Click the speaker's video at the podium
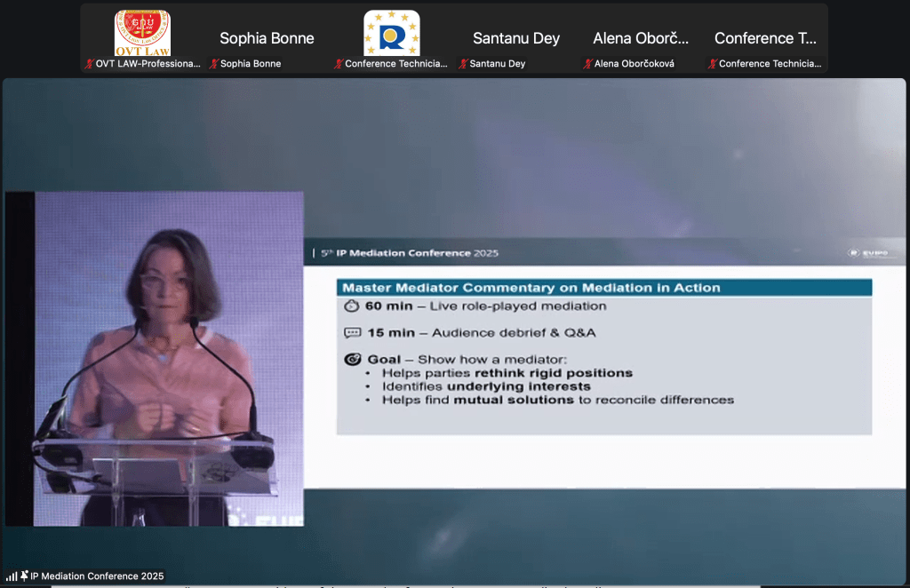The image size is (910, 588). (x=155, y=359)
